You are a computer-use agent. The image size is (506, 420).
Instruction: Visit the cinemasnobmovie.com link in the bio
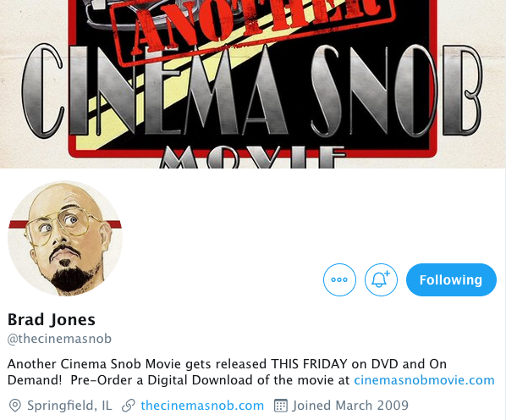click(424, 380)
